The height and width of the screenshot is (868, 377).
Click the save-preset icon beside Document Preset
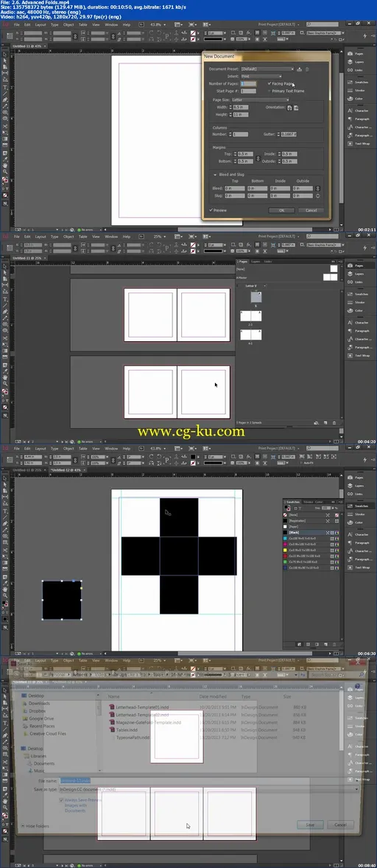point(299,69)
